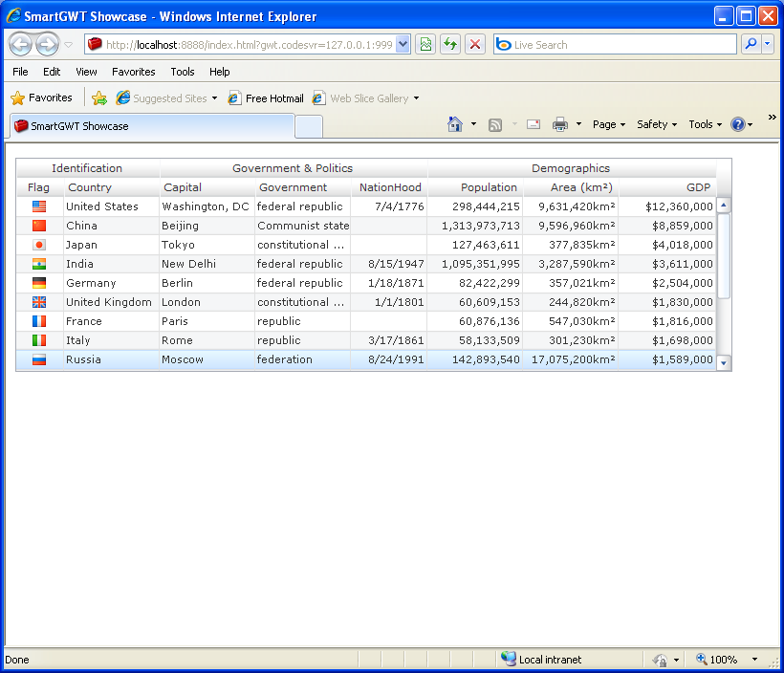784x673 pixels.
Task: Stop loading with the red X icon
Action: (x=475, y=45)
